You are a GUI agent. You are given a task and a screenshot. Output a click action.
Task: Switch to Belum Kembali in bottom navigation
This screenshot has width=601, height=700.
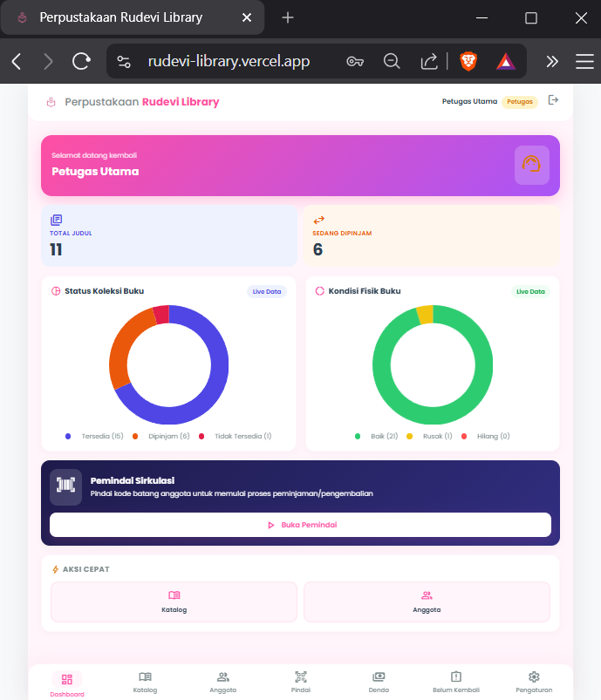coord(456,683)
